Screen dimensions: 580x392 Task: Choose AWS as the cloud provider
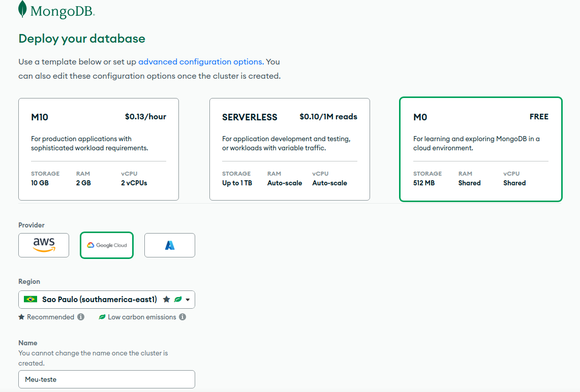coord(44,245)
